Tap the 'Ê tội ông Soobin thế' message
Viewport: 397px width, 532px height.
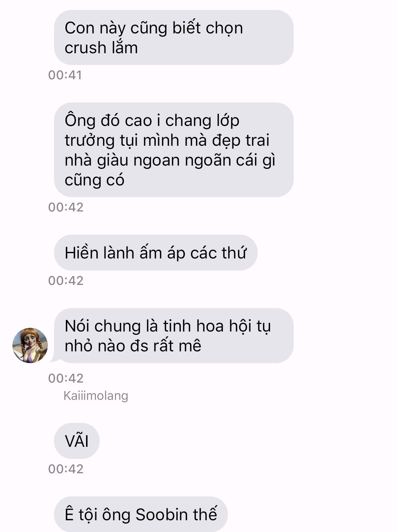[141, 514]
